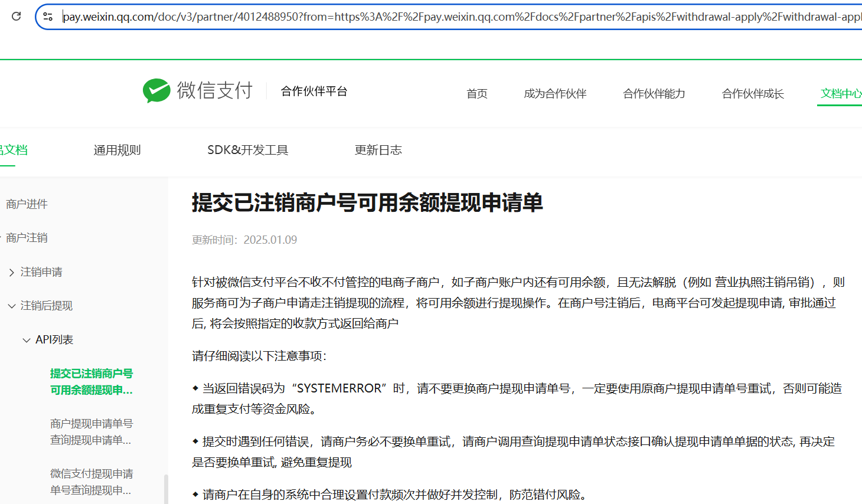The width and height of the screenshot is (862, 504).
Task: Select 文档中心 in top navigation
Action: 841,94
